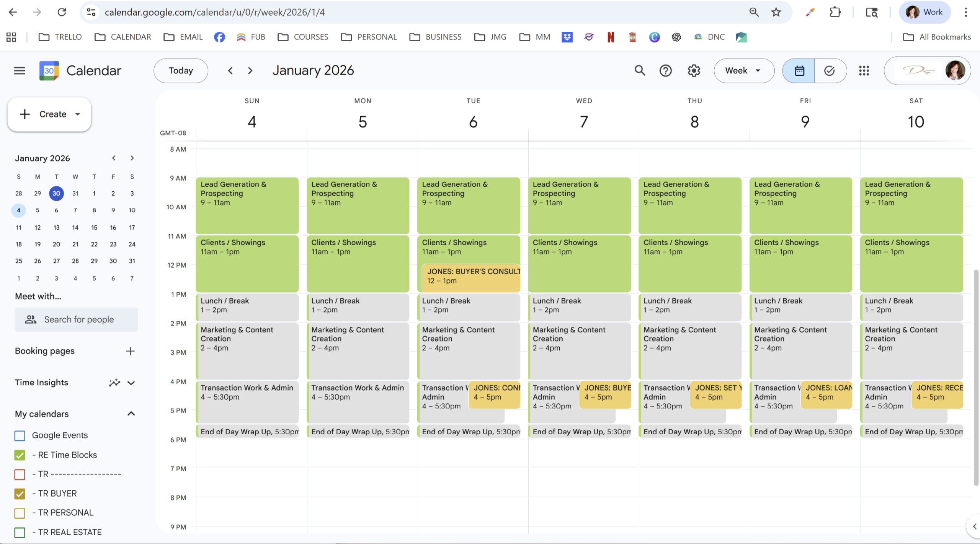
Task: Open the Support help icon
Action: (x=665, y=71)
